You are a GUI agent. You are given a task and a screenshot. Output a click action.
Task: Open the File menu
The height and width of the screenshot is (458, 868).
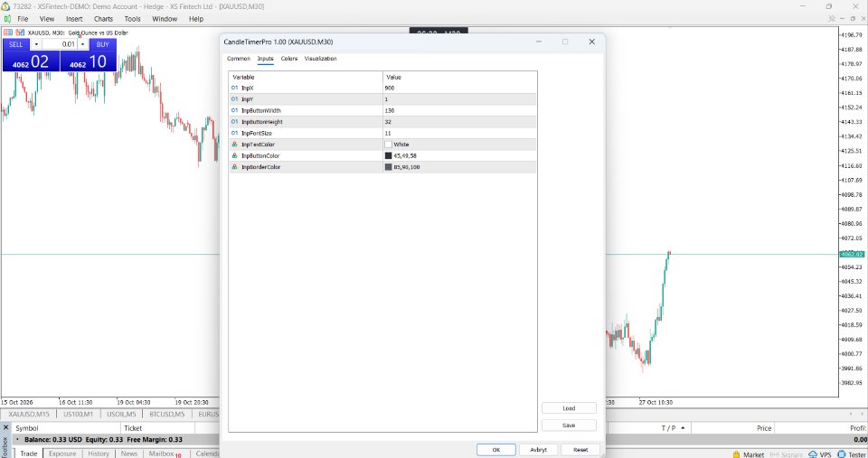point(23,19)
